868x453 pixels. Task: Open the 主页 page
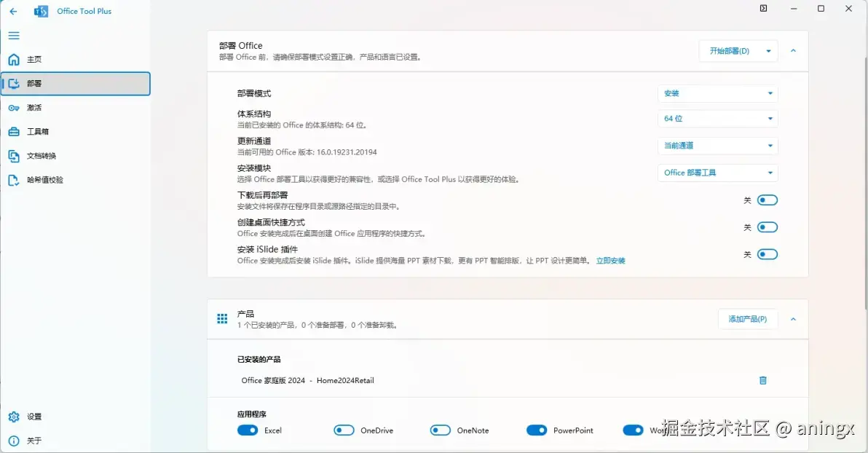[75, 59]
